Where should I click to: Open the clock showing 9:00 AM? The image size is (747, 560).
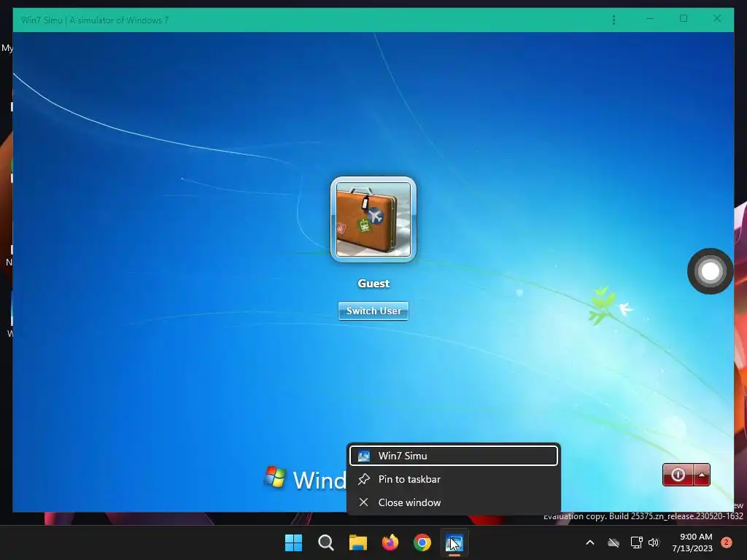(692, 542)
